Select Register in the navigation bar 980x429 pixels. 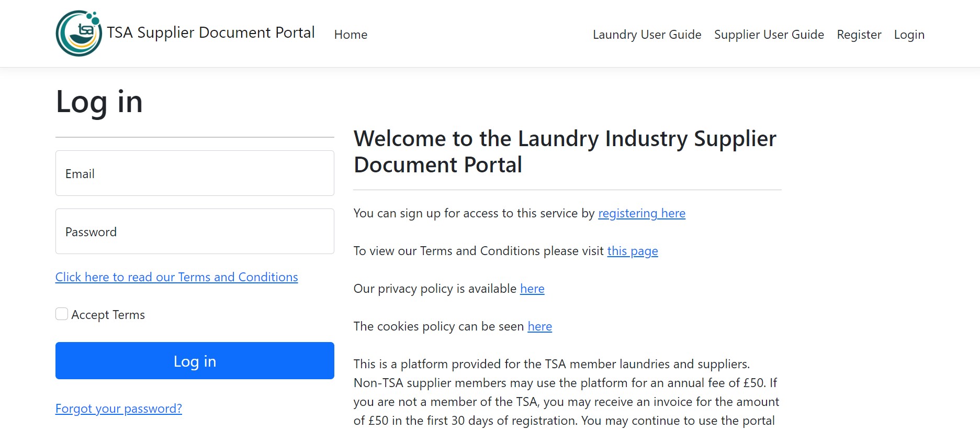[859, 35]
